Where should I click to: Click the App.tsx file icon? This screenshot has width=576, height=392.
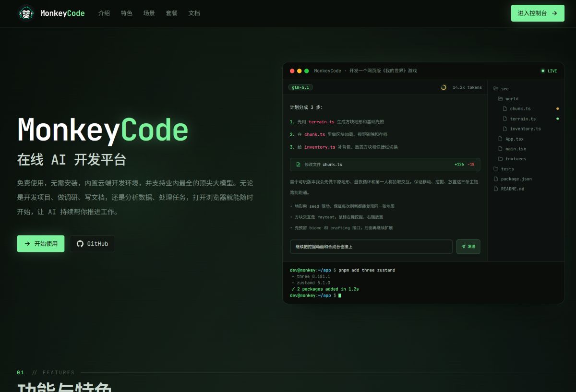[500, 139]
